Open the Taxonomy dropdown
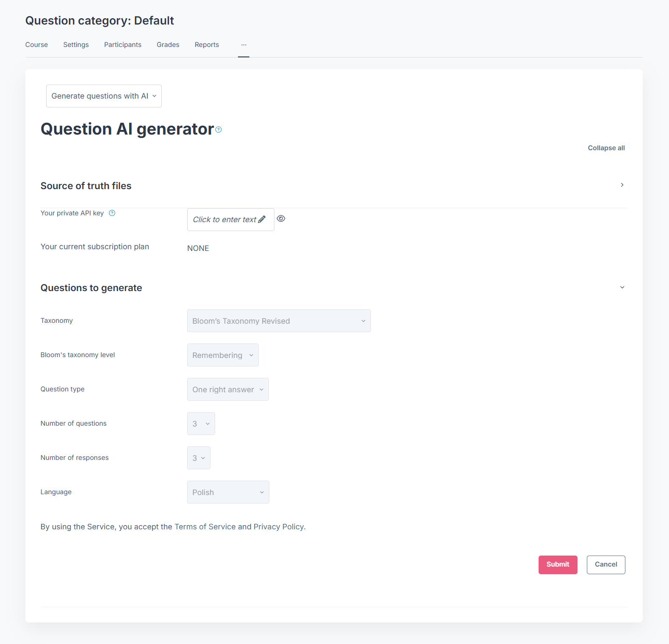This screenshot has width=669, height=644. 279,321
